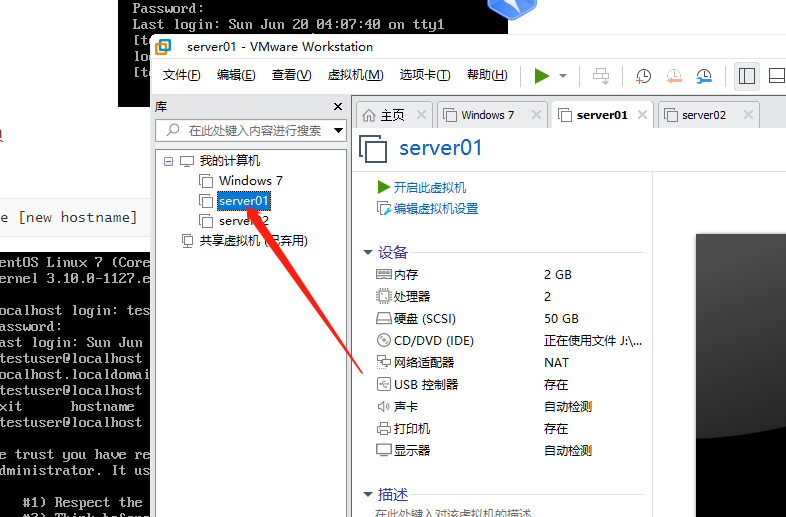Click the 网络适配器 network adapter icon
The height and width of the screenshot is (517, 786).
pyautogui.click(x=383, y=362)
